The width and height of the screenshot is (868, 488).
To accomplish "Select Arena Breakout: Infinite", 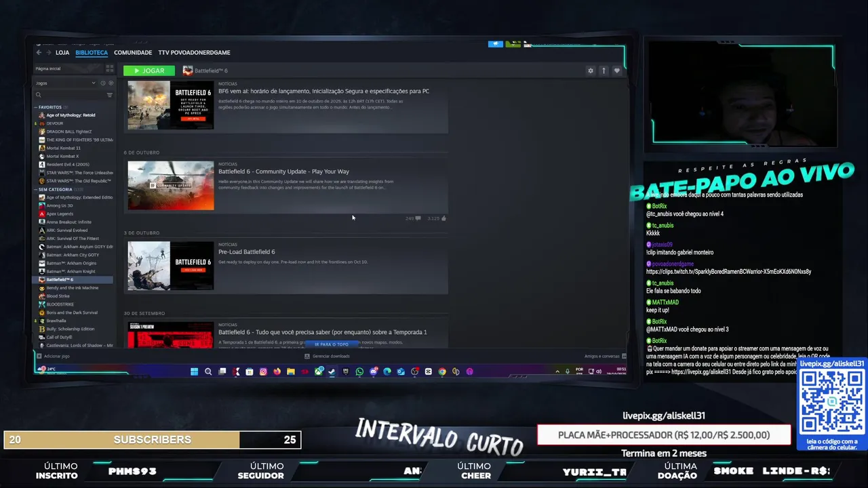I will pos(68,222).
